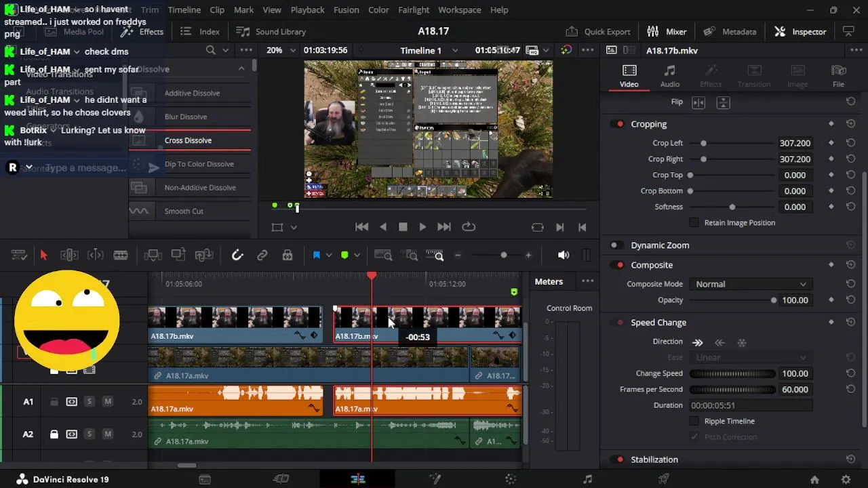Click the green Marker icon
The image size is (868, 488).
pos(344,255)
